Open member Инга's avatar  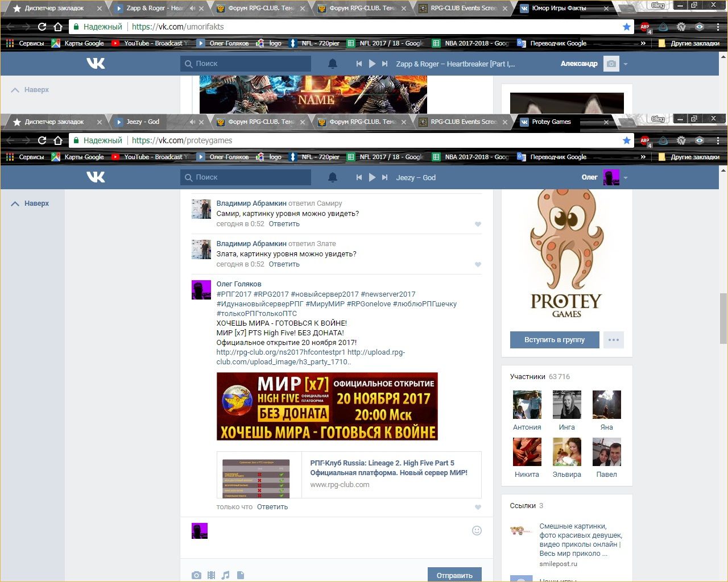pos(566,405)
